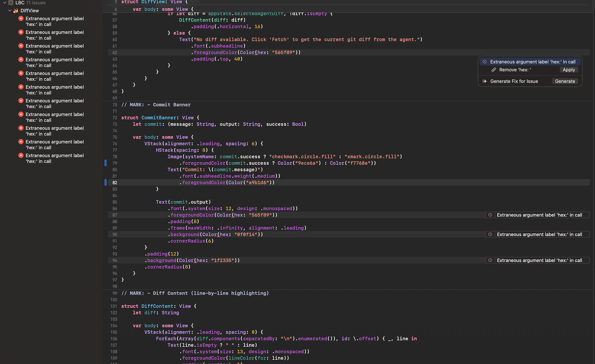This screenshot has width=595, height=364.
Task: Click 'let diff: String' on line 102
Action: coord(156,313)
